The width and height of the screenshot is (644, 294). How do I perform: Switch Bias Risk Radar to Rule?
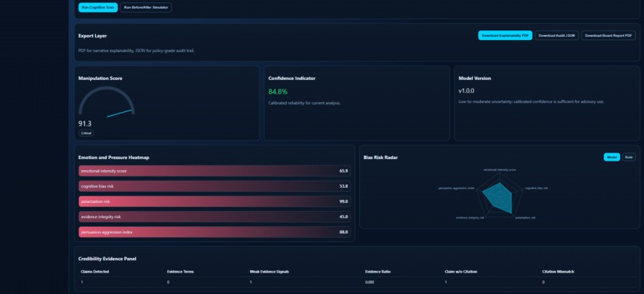629,157
